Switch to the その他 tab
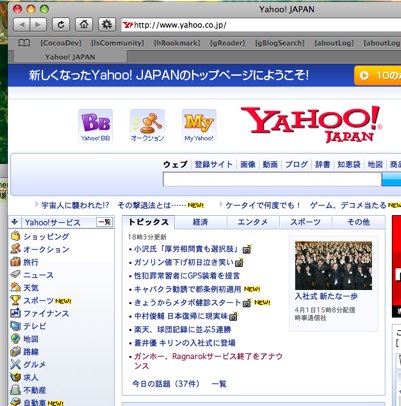 (x=359, y=222)
